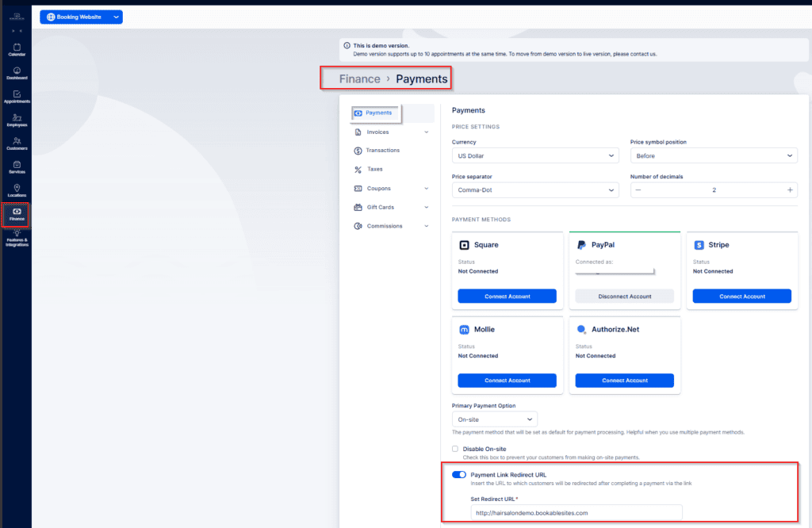The image size is (812, 528).
Task: Click the Mollie logo icon
Action: (465, 330)
